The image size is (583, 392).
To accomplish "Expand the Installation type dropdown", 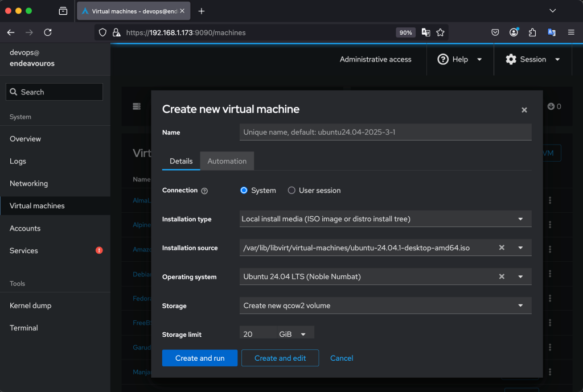I will pos(385,219).
